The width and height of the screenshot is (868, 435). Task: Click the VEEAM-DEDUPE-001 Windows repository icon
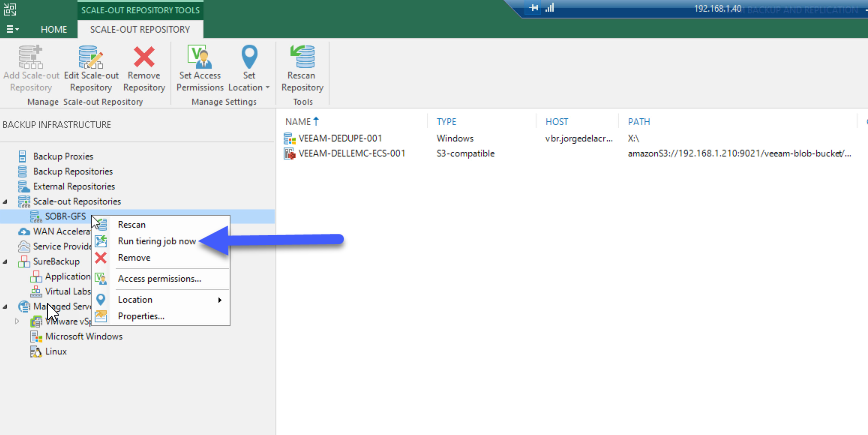point(290,138)
